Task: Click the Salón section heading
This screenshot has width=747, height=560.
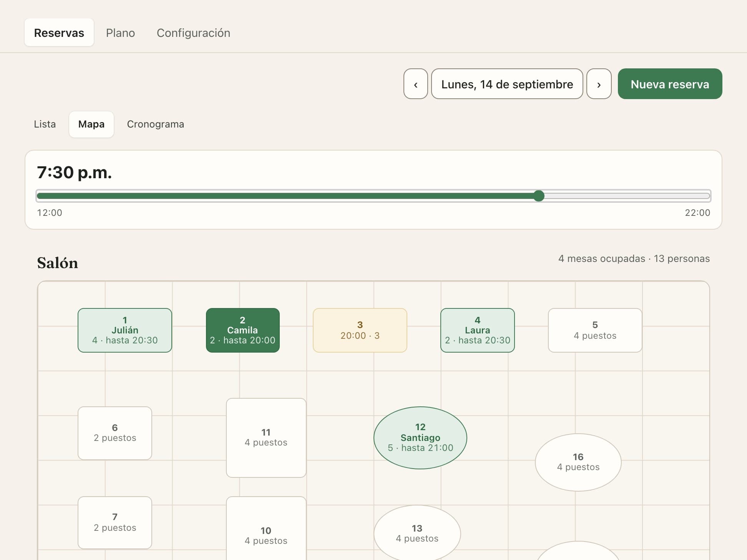Action: (58, 263)
